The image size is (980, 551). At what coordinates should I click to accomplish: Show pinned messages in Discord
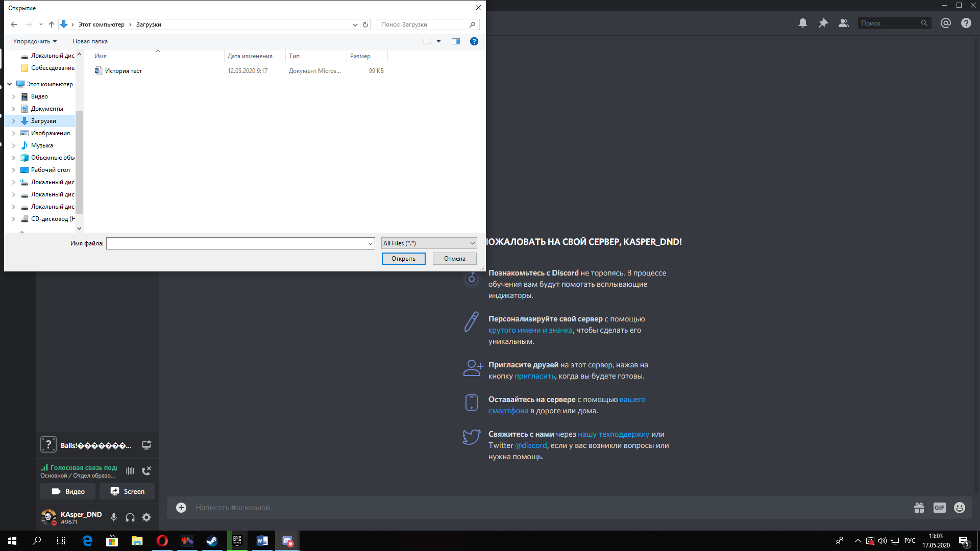click(823, 23)
